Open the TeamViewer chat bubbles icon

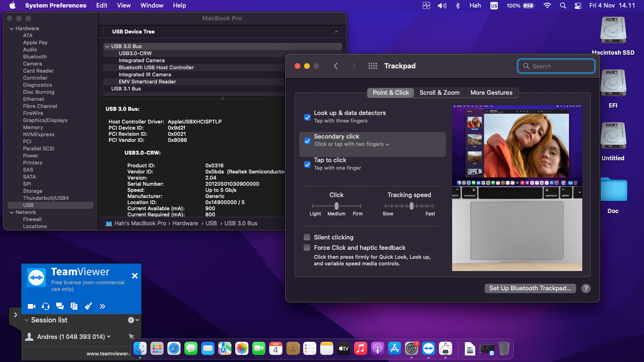tap(60, 306)
